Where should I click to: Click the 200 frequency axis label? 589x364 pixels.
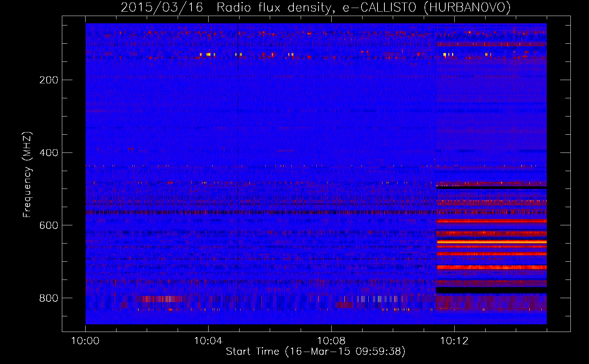click(x=49, y=80)
